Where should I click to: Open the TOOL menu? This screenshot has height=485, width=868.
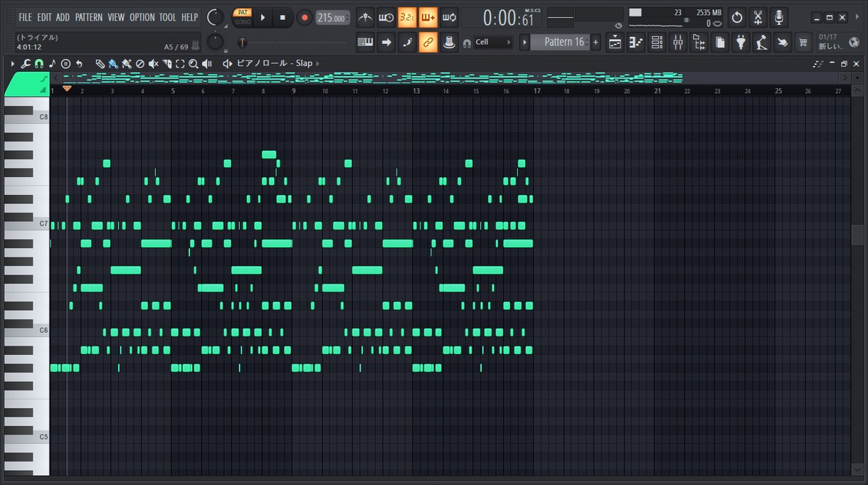167,17
